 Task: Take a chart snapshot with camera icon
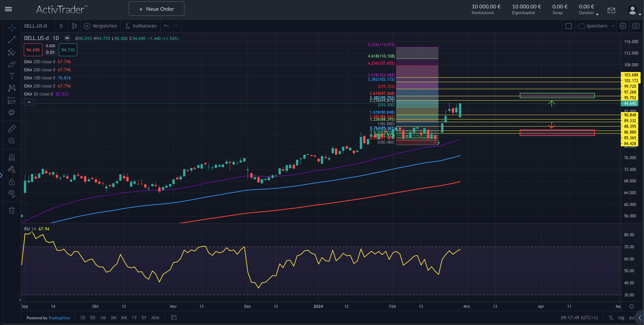(x=636, y=26)
